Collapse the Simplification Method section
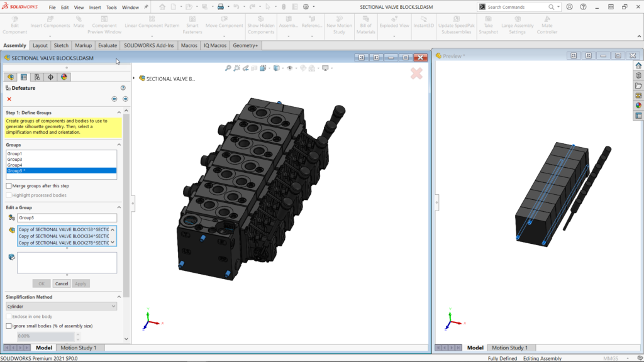This screenshot has width=644, height=362. [x=119, y=297]
